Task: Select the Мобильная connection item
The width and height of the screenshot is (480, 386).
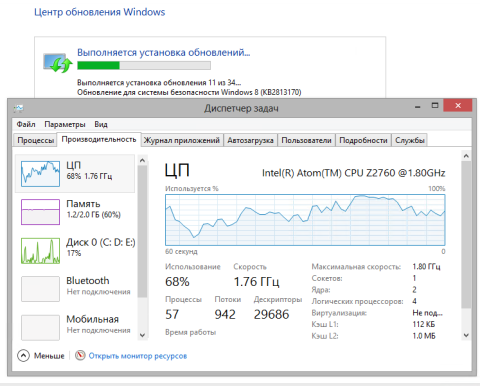Action: pos(75,324)
